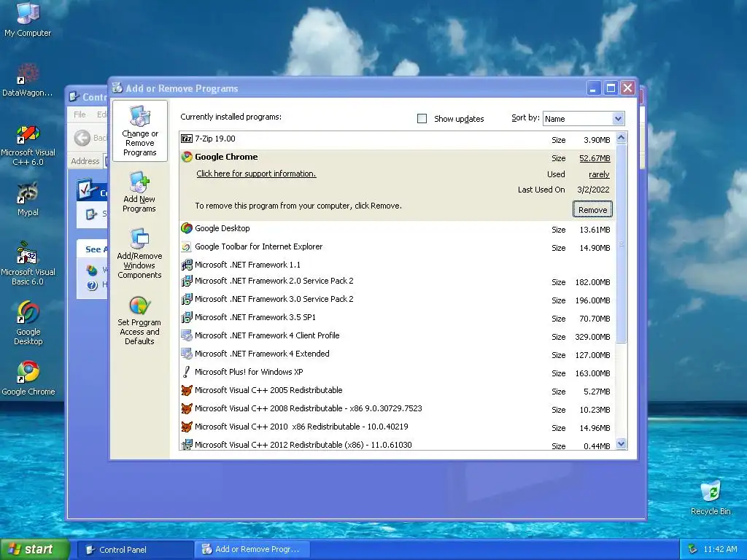Click the 52.67MB size link for Chrome
Screen dimensions: 747x560
595,158
